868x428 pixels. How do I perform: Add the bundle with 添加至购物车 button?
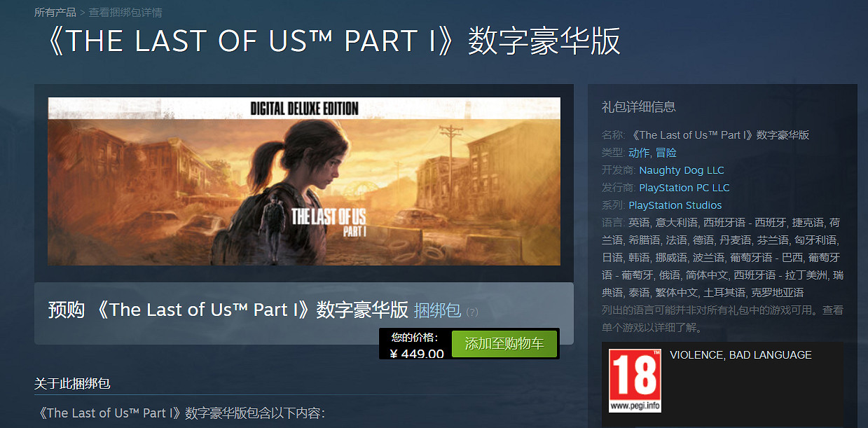click(x=504, y=344)
